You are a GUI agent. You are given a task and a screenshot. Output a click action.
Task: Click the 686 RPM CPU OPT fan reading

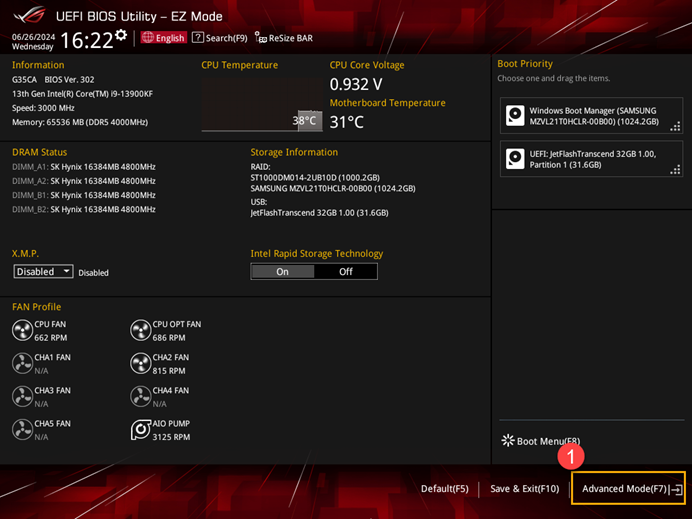[x=169, y=338]
